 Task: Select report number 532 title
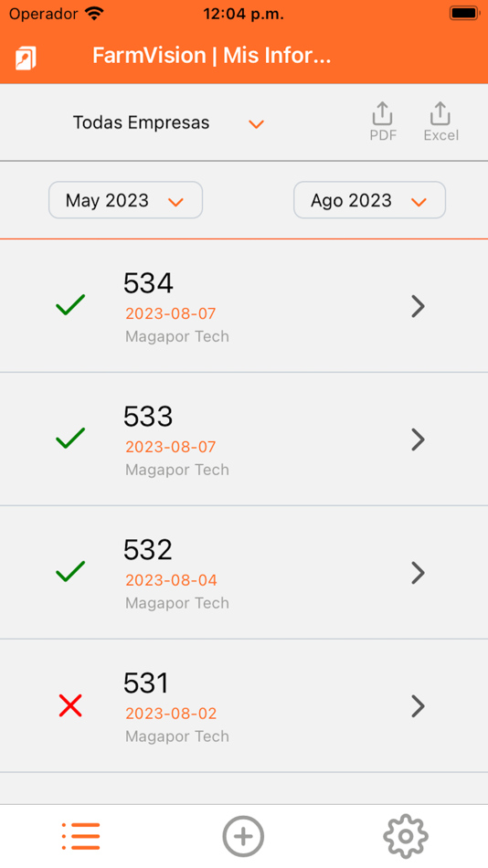(148, 550)
